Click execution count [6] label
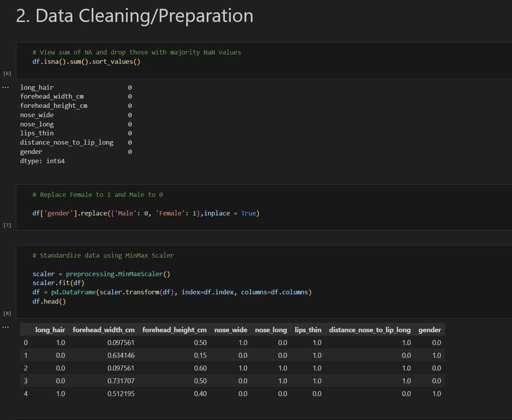This screenshot has width=512, height=420. point(7,74)
